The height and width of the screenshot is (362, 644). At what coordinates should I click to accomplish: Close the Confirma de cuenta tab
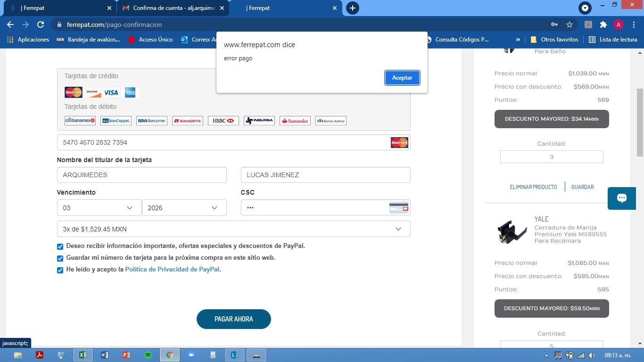pos(222,8)
